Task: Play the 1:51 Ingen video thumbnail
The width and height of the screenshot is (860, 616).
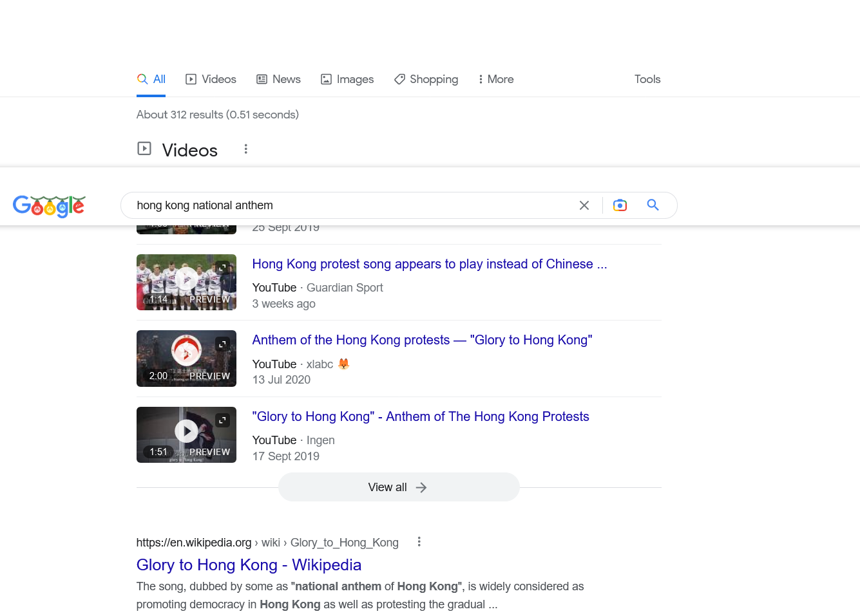Action: click(186, 434)
